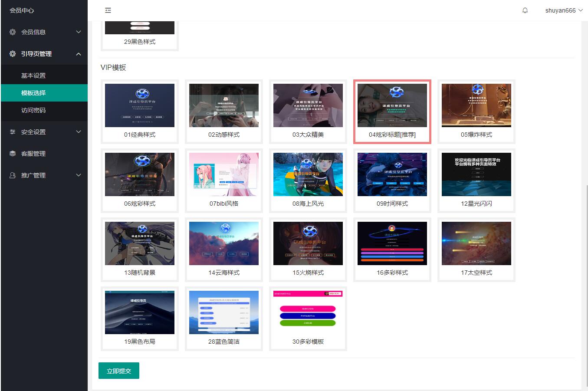588x391 pixels.
Task: Select the 01经典样式 template thumbnail
Action: pos(140,106)
